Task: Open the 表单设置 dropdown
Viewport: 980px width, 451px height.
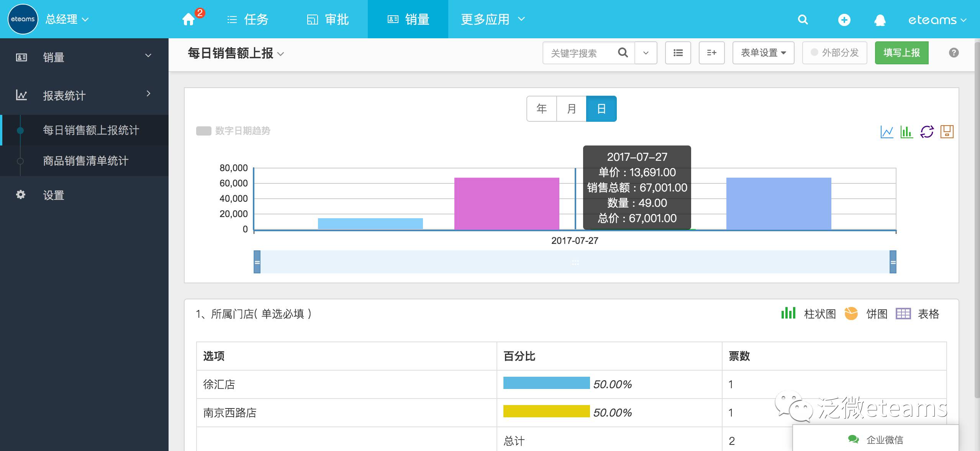Action: point(763,53)
